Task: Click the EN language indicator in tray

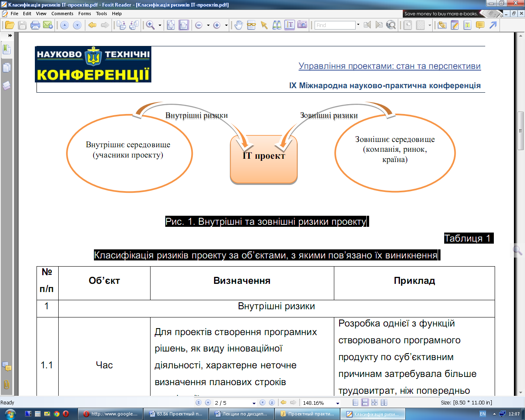Action: pyautogui.click(x=483, y=414)
